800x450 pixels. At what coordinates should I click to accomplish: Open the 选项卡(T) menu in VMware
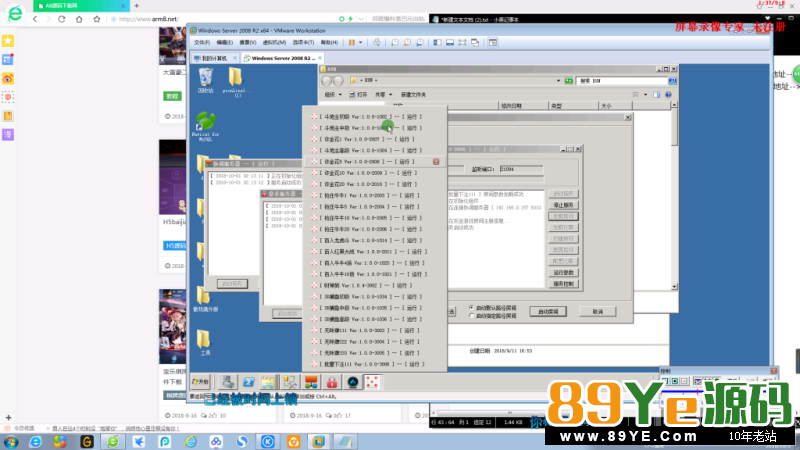tap(303, 42)
